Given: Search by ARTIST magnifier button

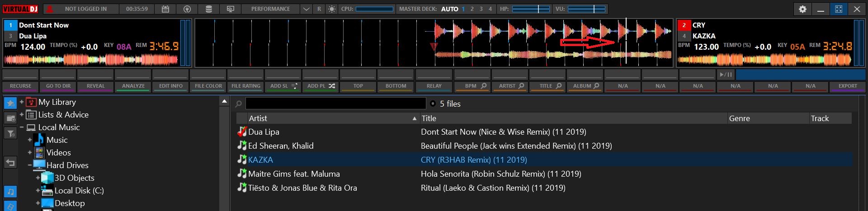Looking at the screenshot, I should tap(510, 86).
